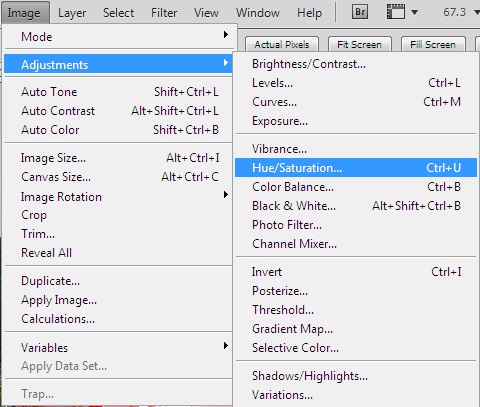
Task: Open Variations adjustment
Action: (x=356, y=395)
